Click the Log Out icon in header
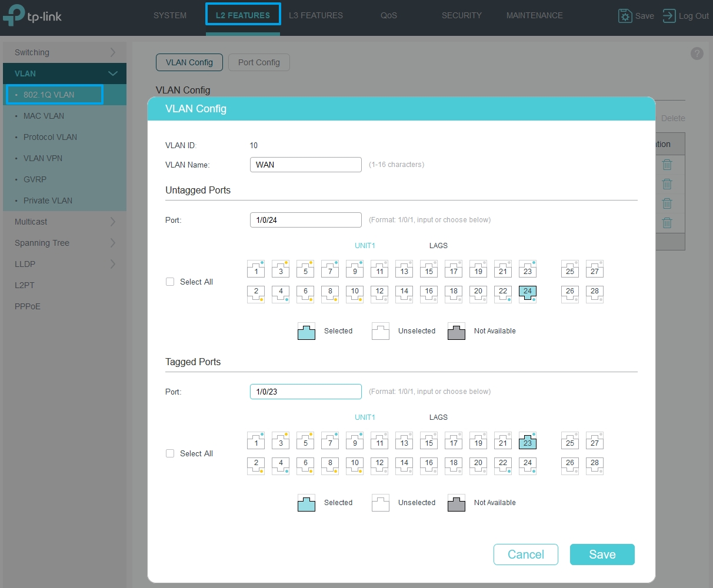The image size is (713, 588). point(669,16)
